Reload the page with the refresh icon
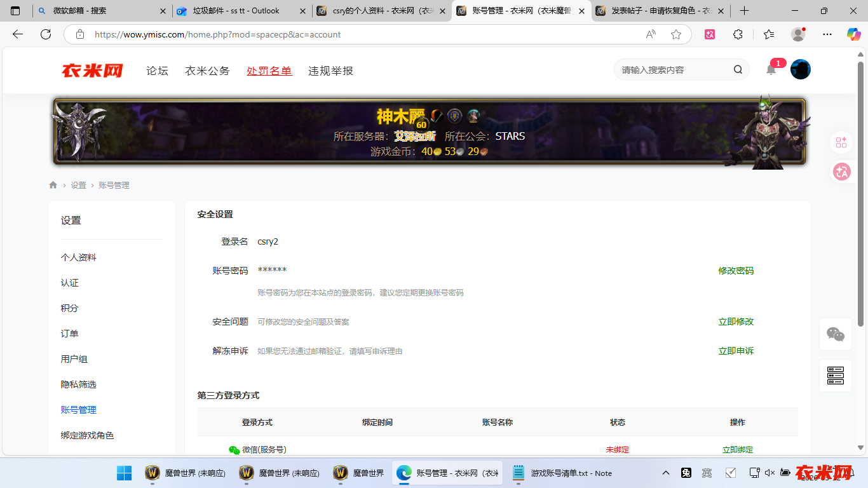Viewport: 868px width, 488px height. tap(46, 34)
